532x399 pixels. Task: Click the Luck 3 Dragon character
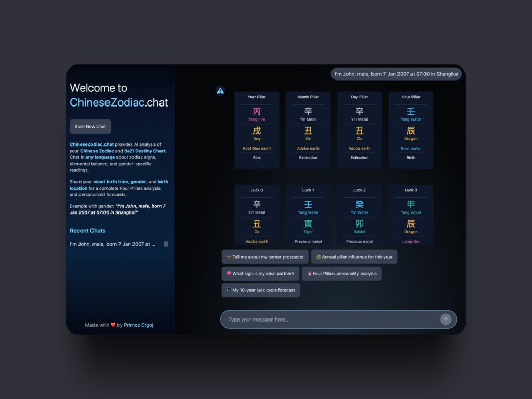pos(411,223)
